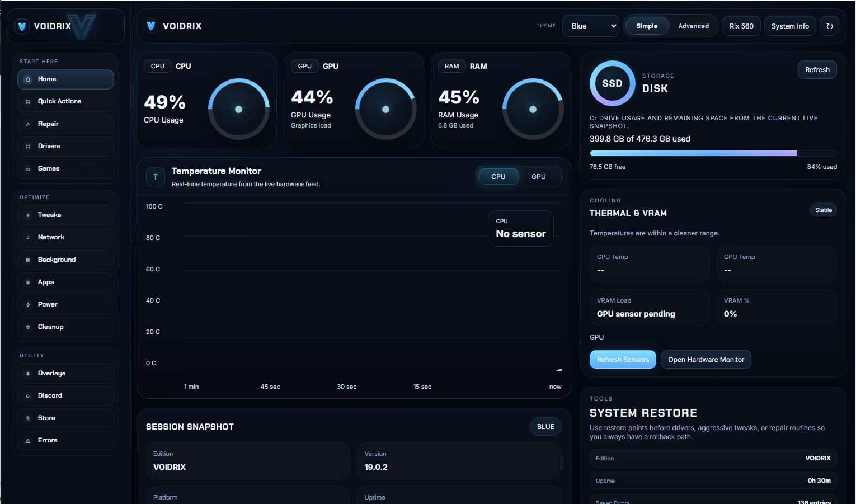
Task: Click the Background sidebar icon
Action: [28, 260]
